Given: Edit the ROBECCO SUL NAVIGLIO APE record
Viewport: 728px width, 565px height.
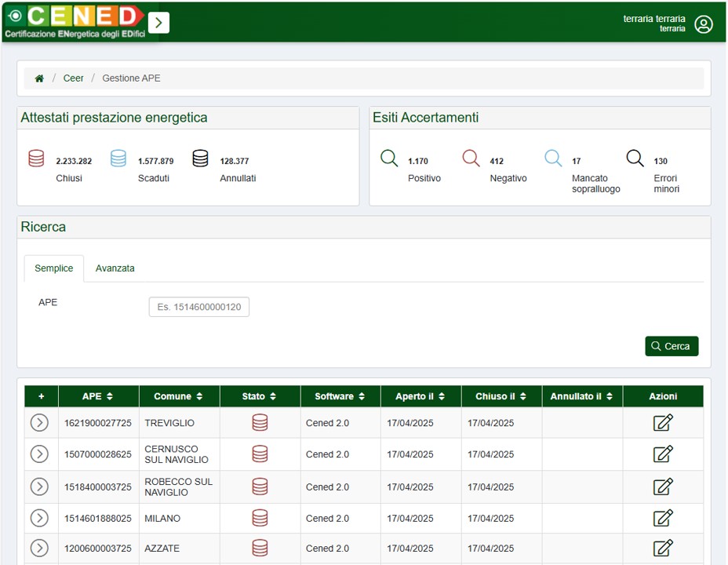Looking at the screenshot, I should pos(663,486).
